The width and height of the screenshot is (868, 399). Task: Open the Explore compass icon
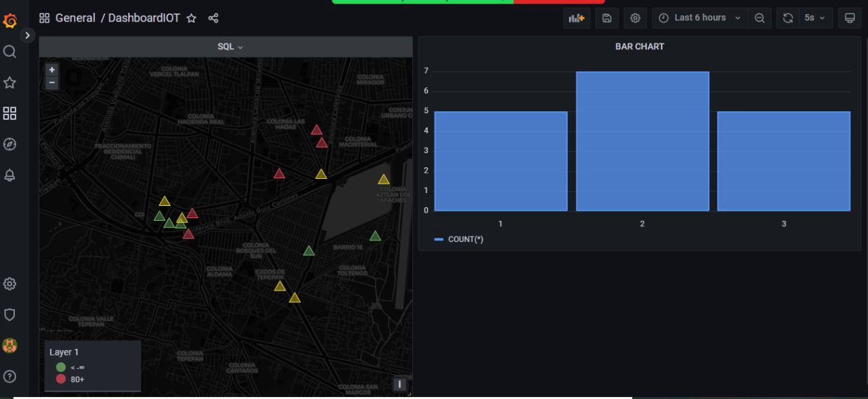point(10,144)
